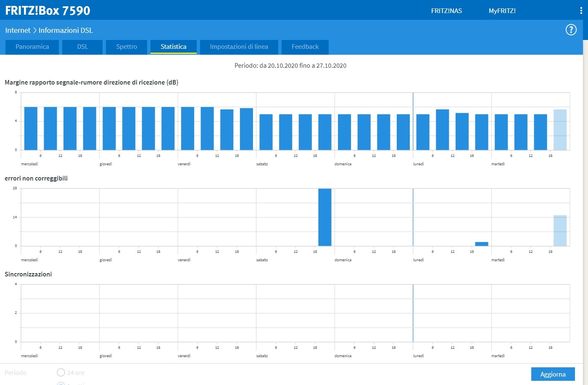This screenshot has height=385, width=588.
Task: Click the light-blue latest bar in errors chart
Action: coord(560,231)
